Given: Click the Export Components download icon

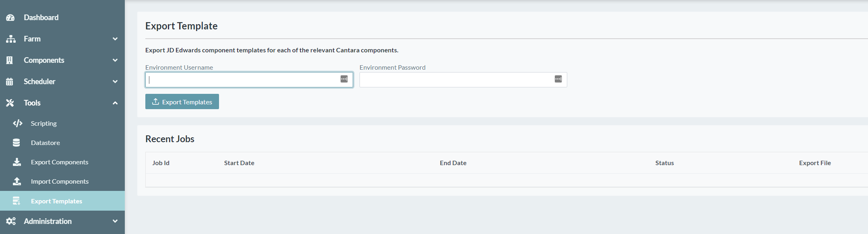Looking at the screenshot, I should pyautogui.click(x=17, y=162).
